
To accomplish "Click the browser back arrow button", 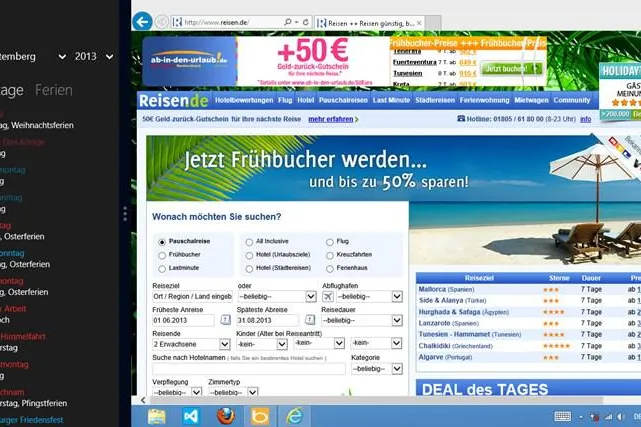I will (142, 21).
